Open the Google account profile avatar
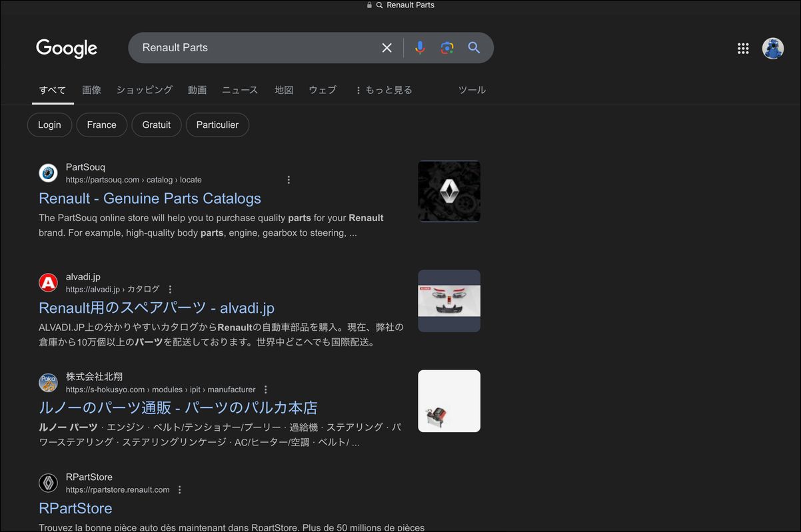Image resolution: width=801 pixels, height=532 pixels. (x=773, y=48)
